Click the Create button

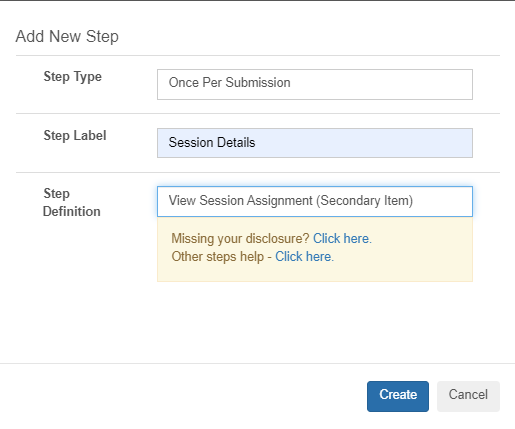click(398, 396)
